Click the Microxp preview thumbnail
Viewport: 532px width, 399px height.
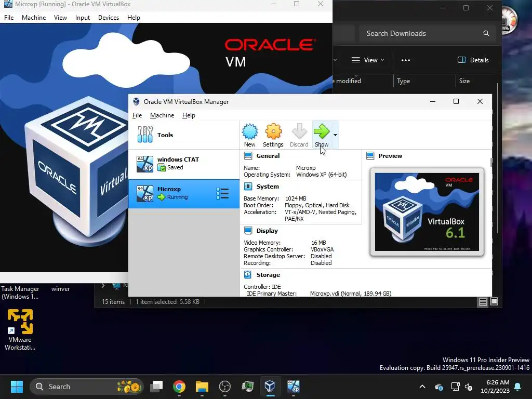point(427,212)
